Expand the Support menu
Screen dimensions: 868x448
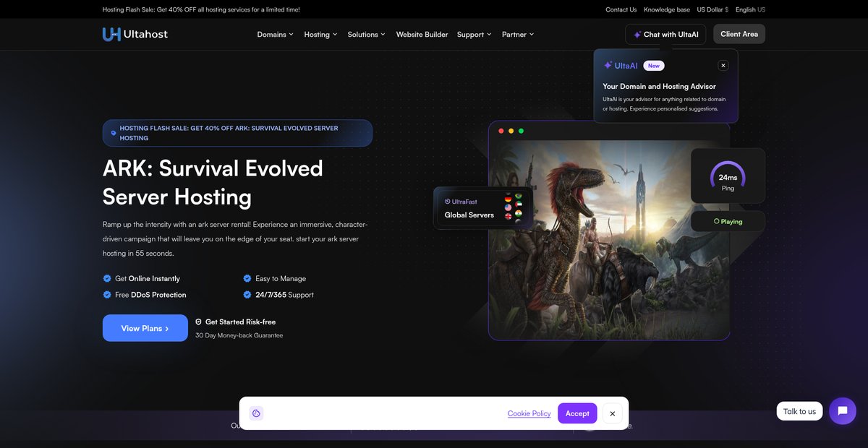(x=475, y=35)
